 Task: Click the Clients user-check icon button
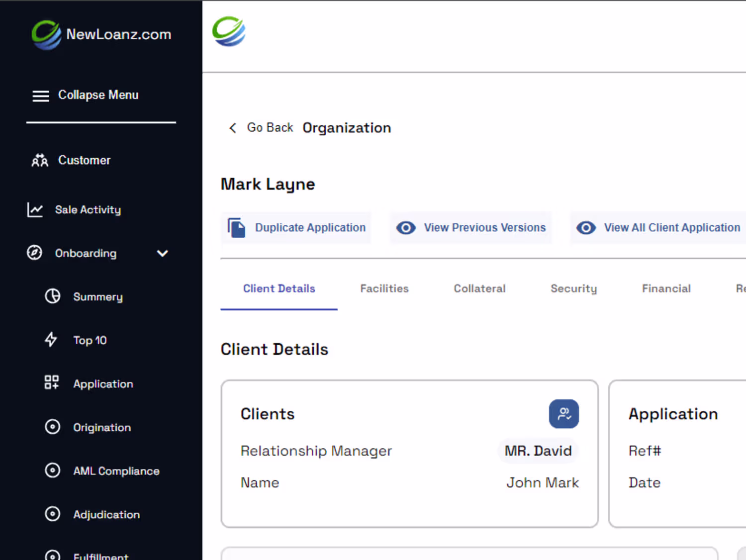(563, 414)
